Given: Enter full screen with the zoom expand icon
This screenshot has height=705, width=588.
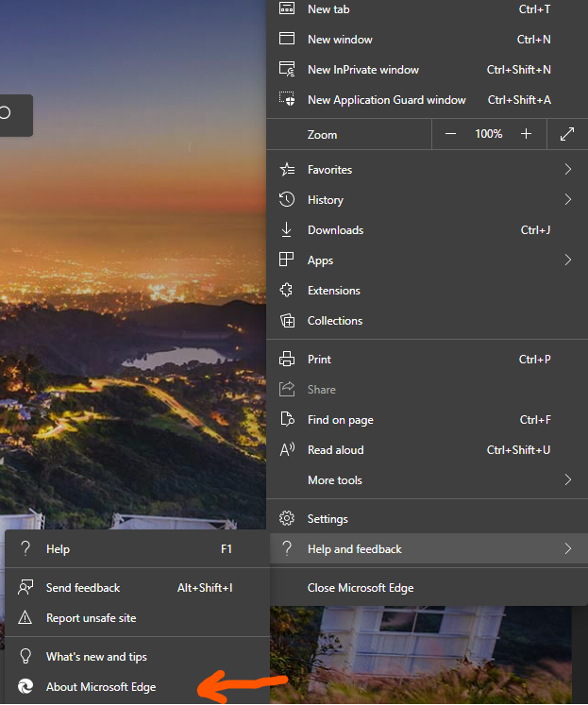Looking at the screenshot, I should [x=567, y=134].
